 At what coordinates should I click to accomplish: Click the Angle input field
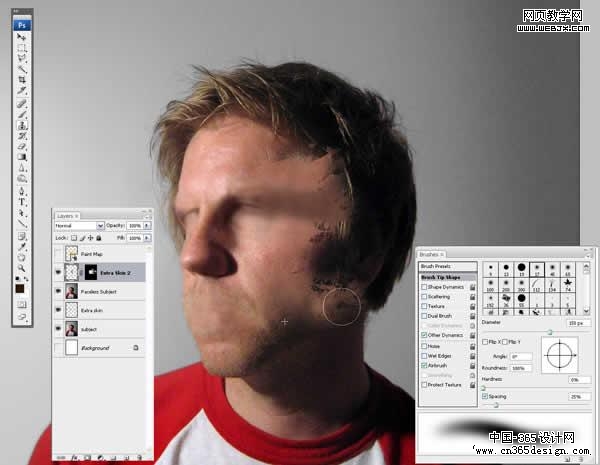(x=521, y=356)
